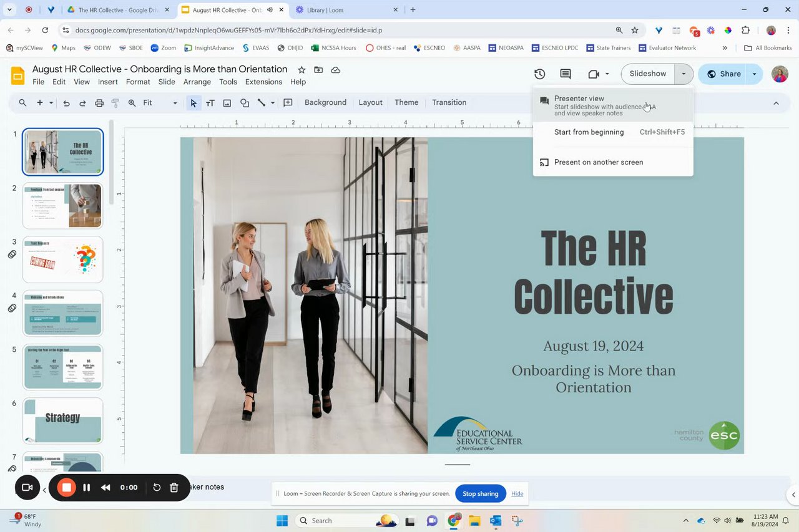Open the Extensions menu
This screenshot has width=799, height=532.
[263, 82]
